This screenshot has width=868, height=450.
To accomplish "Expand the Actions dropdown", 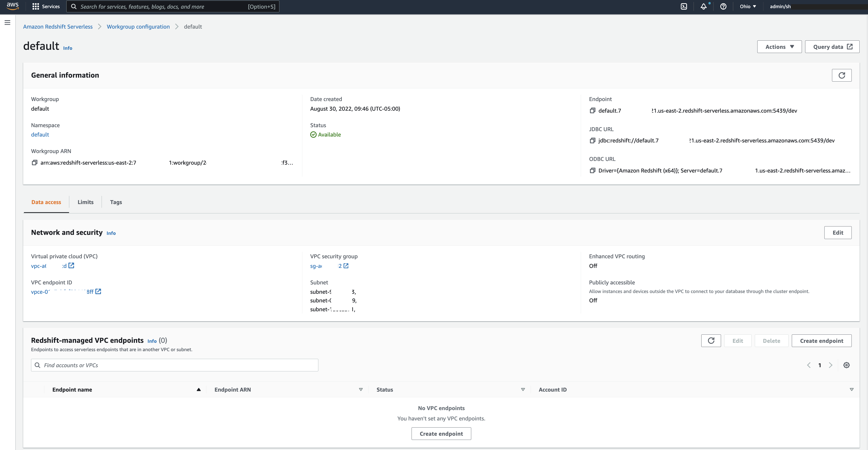I will [779, 47].
